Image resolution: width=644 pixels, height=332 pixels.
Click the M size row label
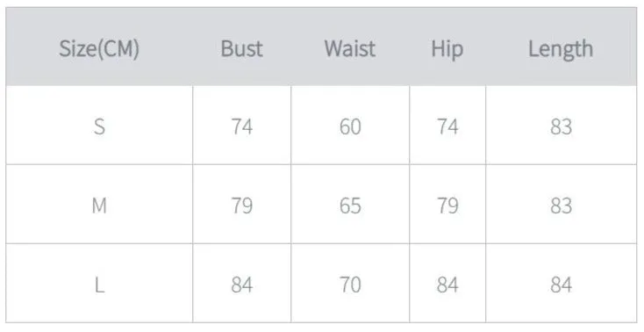[x=99, y=206]
